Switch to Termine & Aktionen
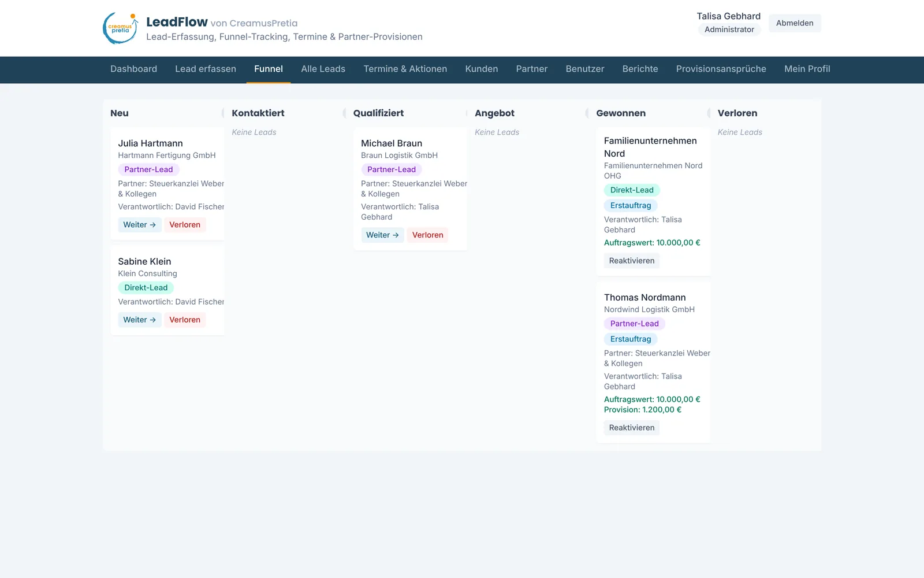 [x=405, y=69]
